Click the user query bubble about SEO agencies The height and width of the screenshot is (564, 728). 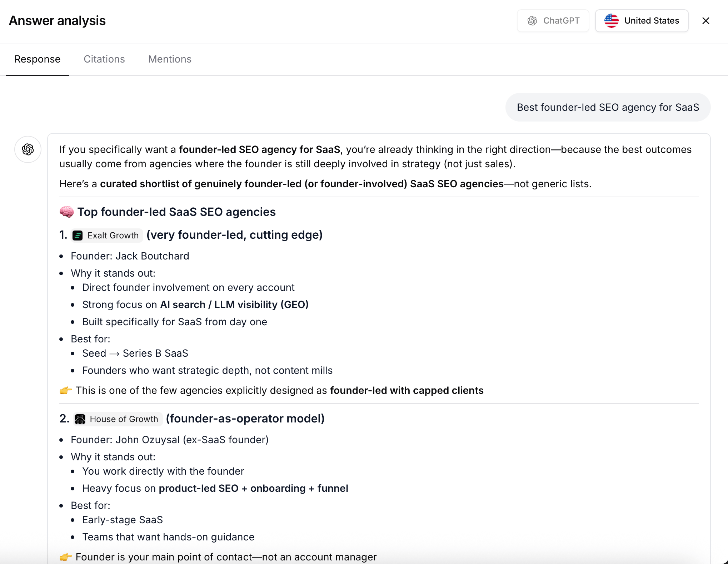pyautogui.click(x=607, y=107)
